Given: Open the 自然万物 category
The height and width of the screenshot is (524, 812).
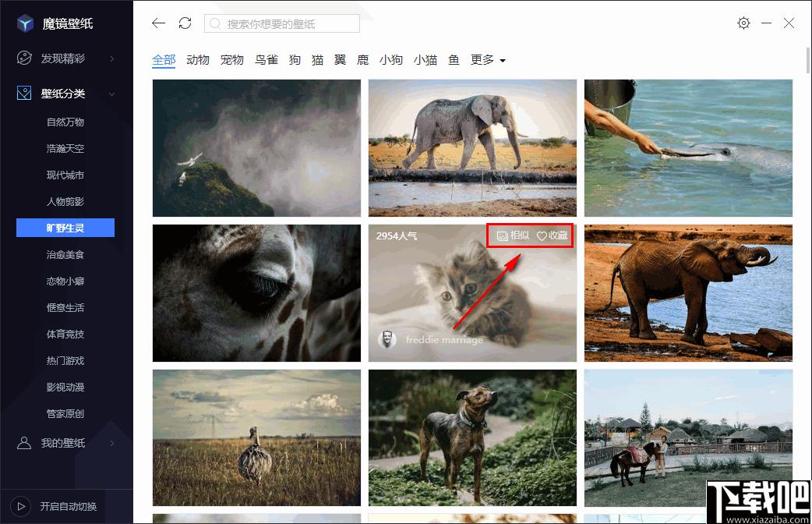Looking at the screenshot, I should tap(65, 122).
